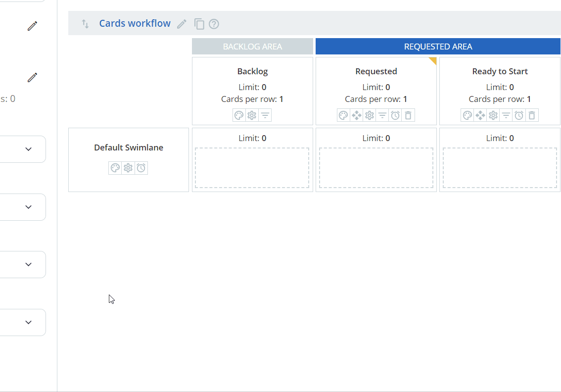This screenshot has width=561, height=392.
Task: Open the palette color picker on Default Swimlane
Action: (x=115, y=168)
